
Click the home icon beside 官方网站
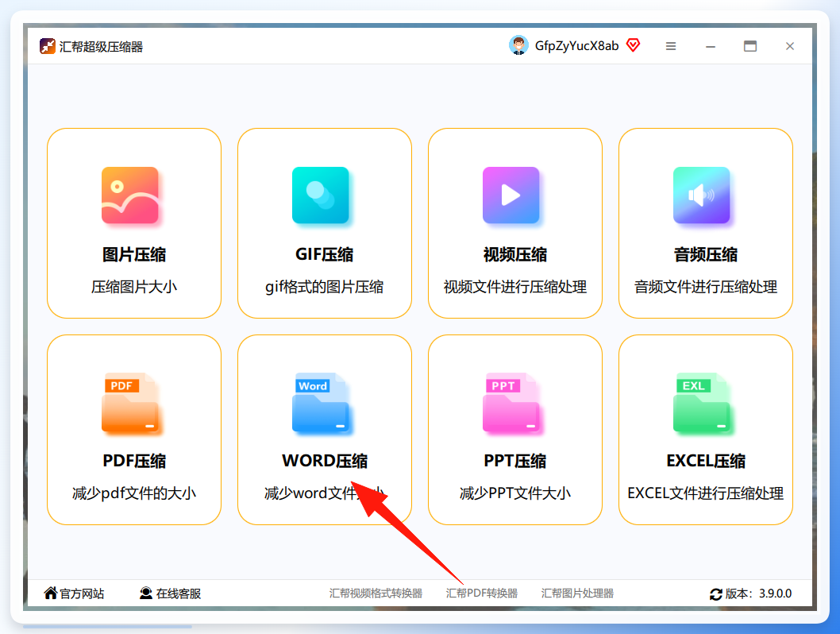click(x=50, y=593)
